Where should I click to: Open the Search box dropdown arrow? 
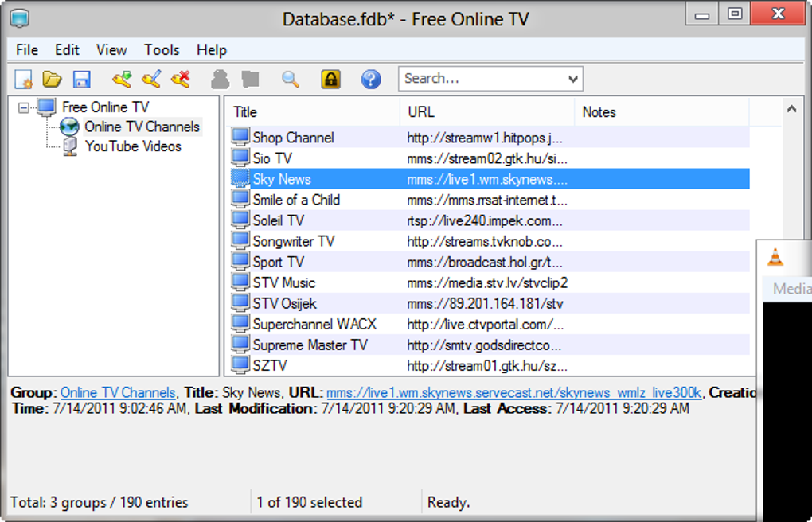[x=572, y=79]
